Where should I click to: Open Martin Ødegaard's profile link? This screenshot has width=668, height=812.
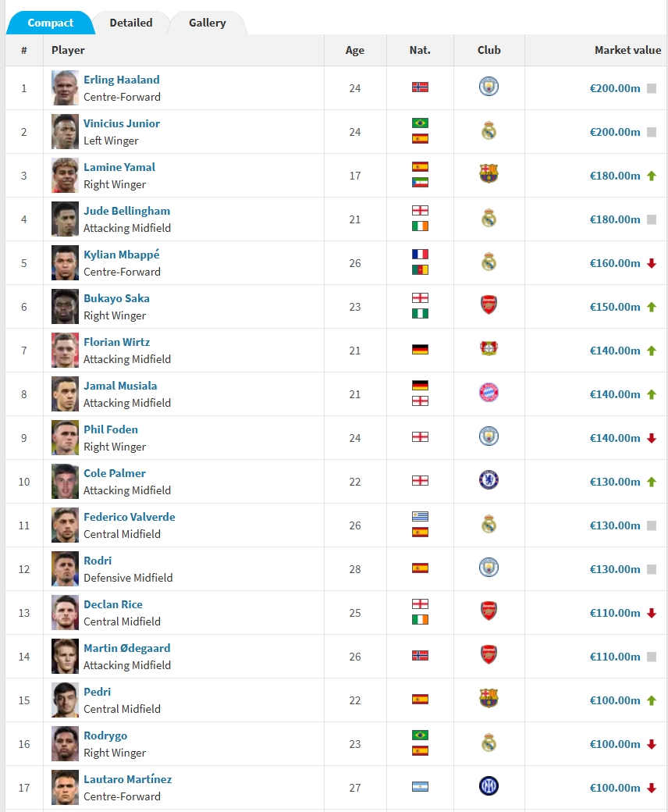(126, 648)
